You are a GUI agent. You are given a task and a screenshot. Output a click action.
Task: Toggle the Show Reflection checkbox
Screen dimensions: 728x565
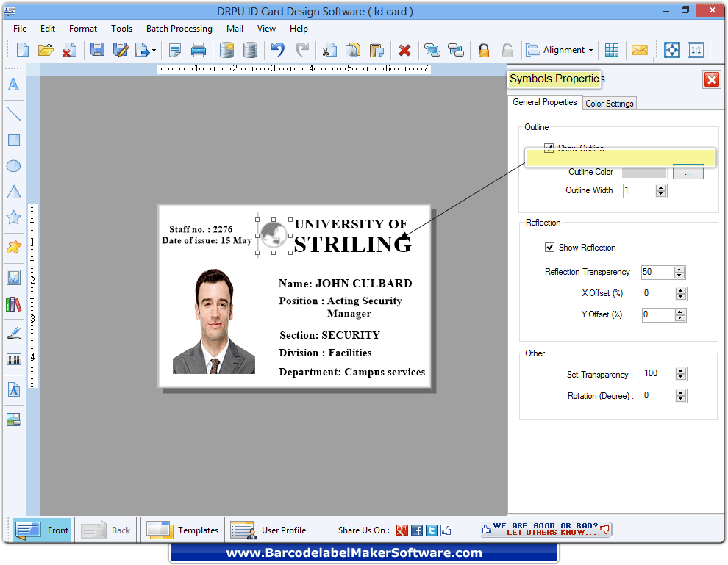coord(549,248)
